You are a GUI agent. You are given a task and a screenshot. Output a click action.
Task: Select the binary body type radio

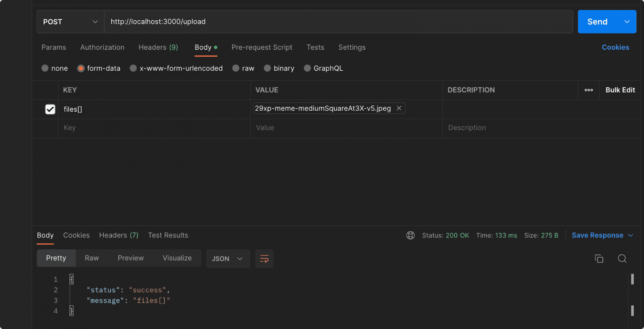pyautogui.click(x=267, y=68)
